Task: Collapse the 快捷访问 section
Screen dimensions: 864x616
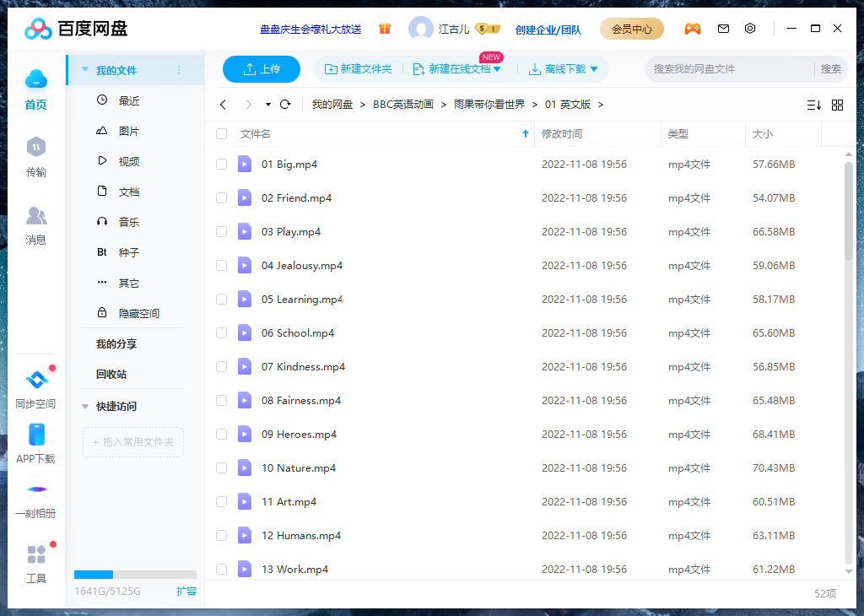Action: 85,407
